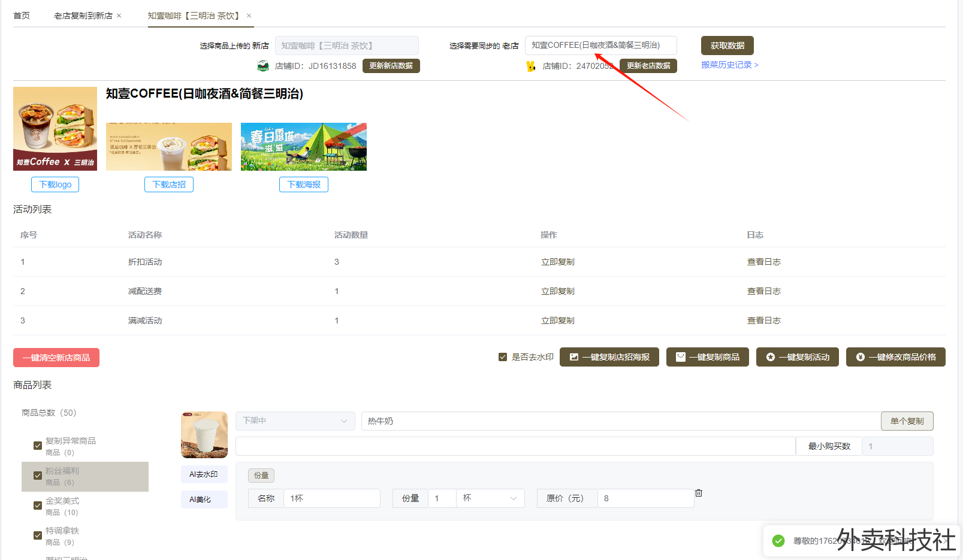Open the 下架中 status dropdown
The image size is (963, 560).
295,421
